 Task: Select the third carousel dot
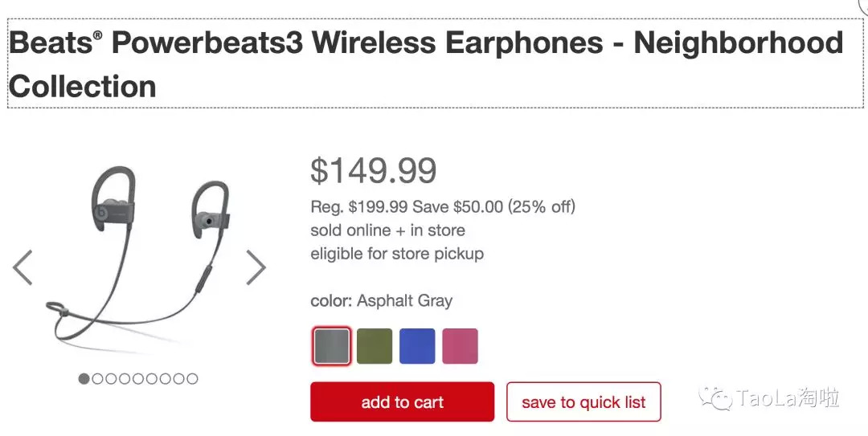pyautogui.click(x=111, y=378)
